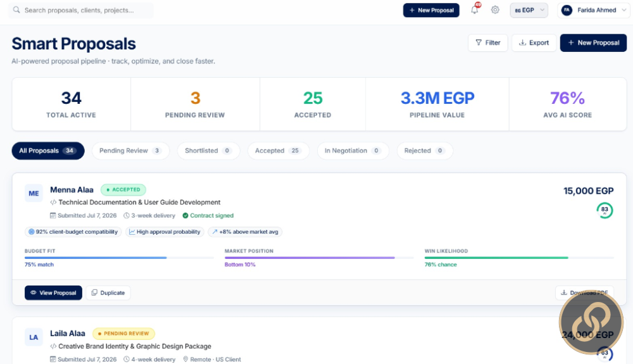The height and width of the screenshot is (364, 633).
Task: Click the 75% match label
Action: click(39, 265)
